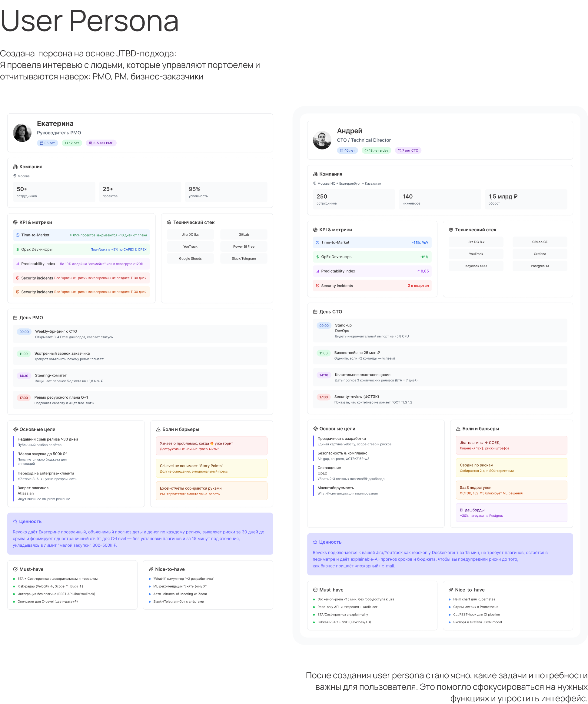The height and width of the screenshot is (704, 588).
Task: Click the gear icon next to Технический стек in Екатерина's card
Action: (x=169, y=222)
